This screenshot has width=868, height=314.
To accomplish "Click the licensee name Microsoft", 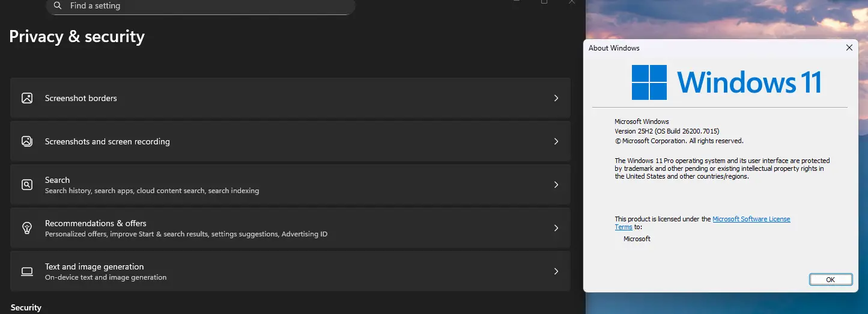I will click(637, 239).
